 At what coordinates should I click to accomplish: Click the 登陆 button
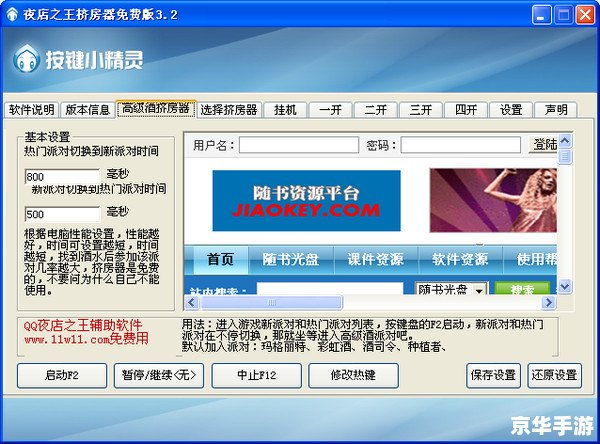[543, 145]
